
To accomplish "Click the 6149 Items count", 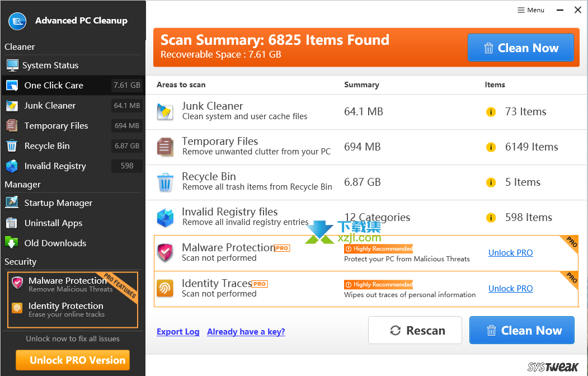I will coord(531,147).
